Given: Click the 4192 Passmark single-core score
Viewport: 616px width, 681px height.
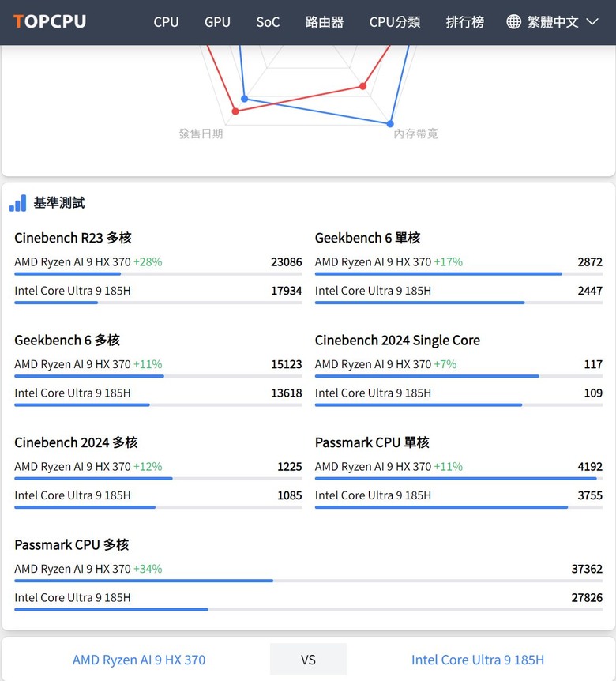Looking at the screenshot, I should (590, 466).
